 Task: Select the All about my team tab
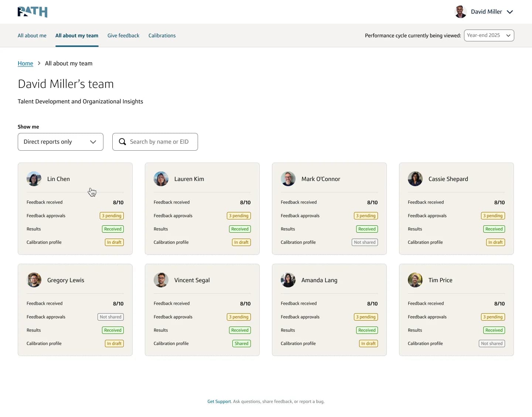tap(77, 35)
